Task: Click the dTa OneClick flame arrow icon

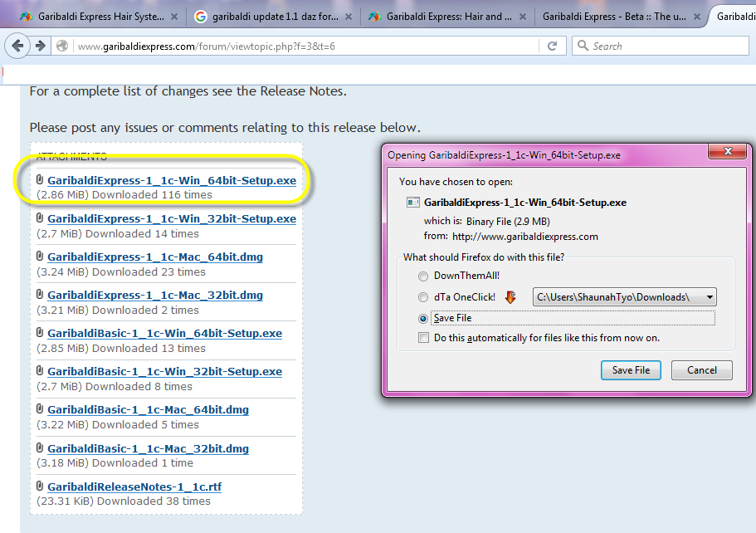Action: [x=510, y=297]
